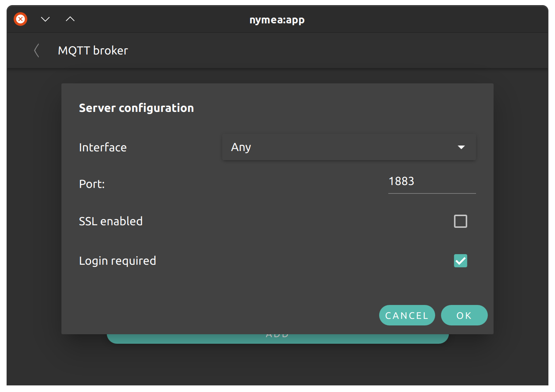Close the nymea:app window
The image size is (555, 392).
20,19
